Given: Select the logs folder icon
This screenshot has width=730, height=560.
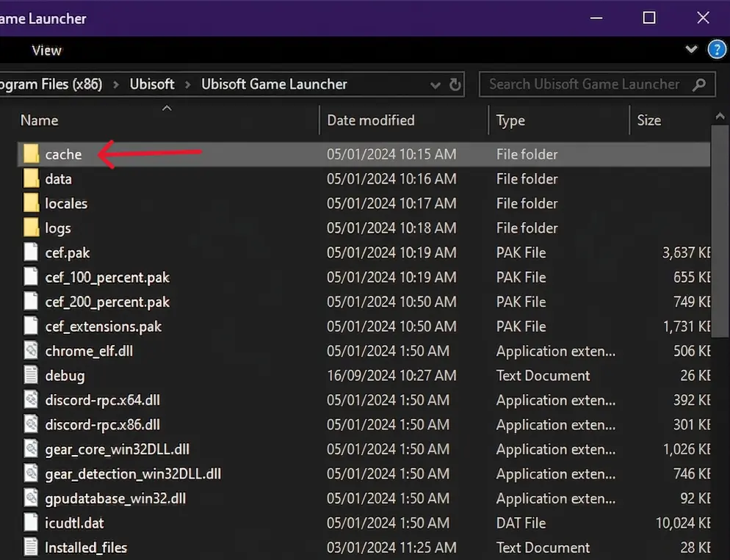Looking at the screenshot, I should pyautogui.click(x=31, y=228).
